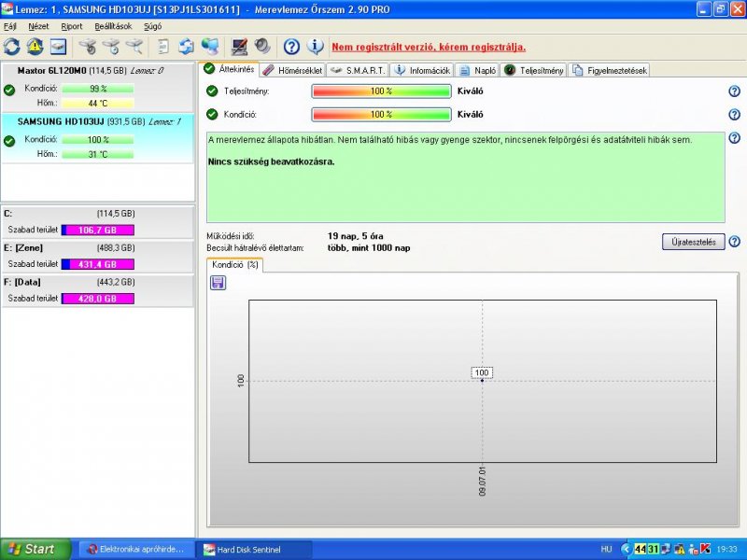
Task: Click the report document toolbar icon
Action: click(163, 47)
